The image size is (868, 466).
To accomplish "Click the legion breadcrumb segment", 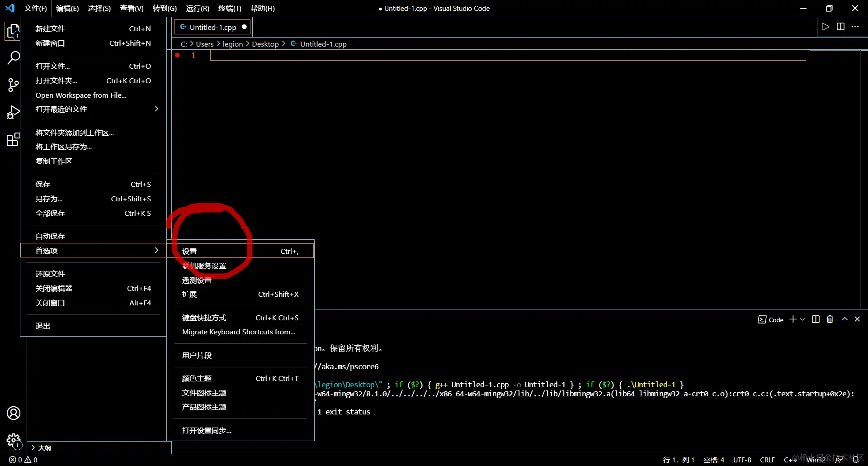I will coord(233,44).
